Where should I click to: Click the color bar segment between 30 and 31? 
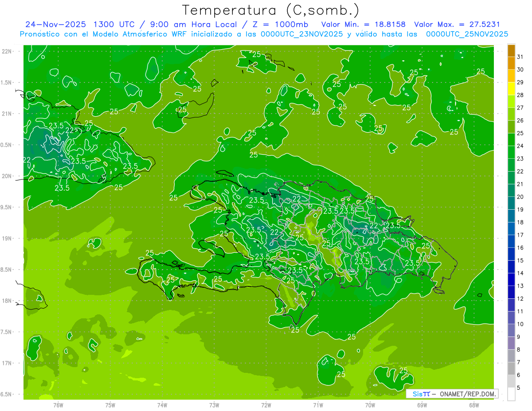(511, 63)
